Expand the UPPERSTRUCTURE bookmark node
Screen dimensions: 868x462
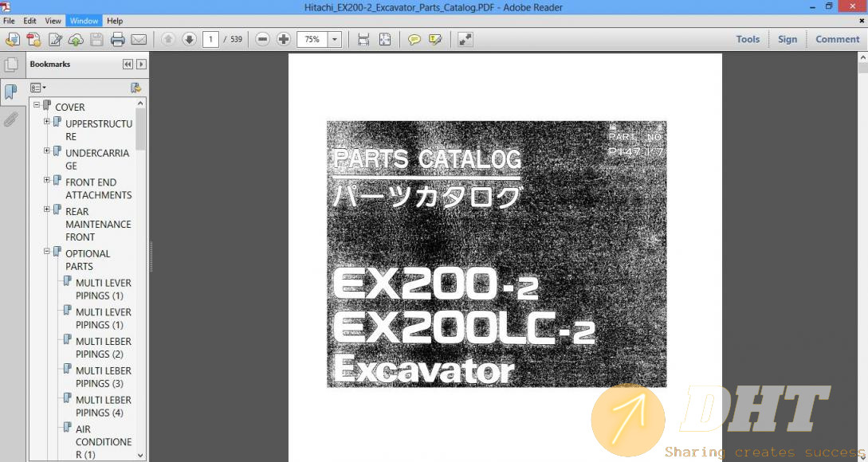(x=46, y=121)
